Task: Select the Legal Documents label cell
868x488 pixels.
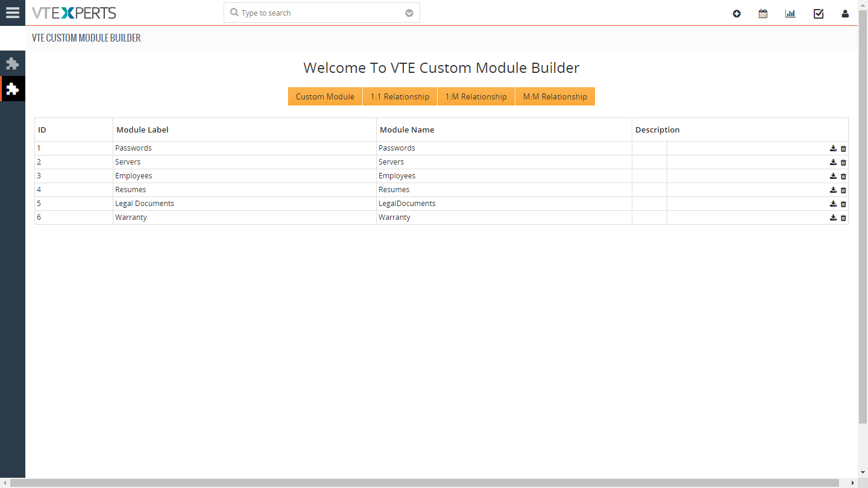Action: point(245,204)
